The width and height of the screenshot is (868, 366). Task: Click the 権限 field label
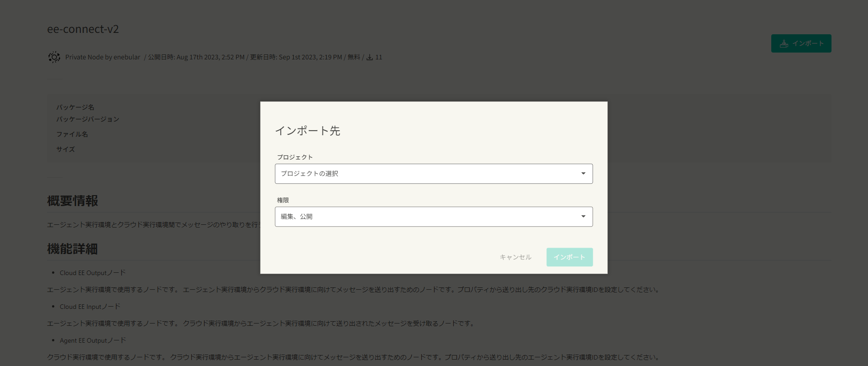pos(283,200)
